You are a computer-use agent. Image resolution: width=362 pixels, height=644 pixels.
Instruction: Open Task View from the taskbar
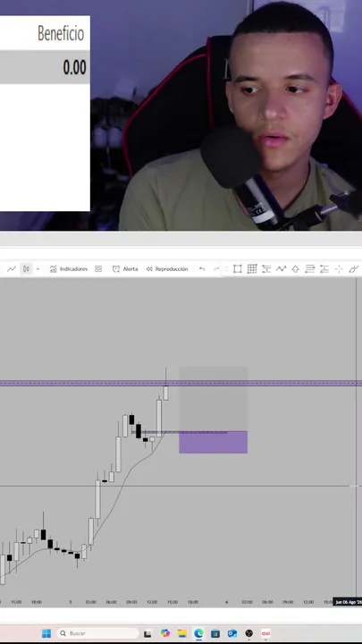(147, 633)
